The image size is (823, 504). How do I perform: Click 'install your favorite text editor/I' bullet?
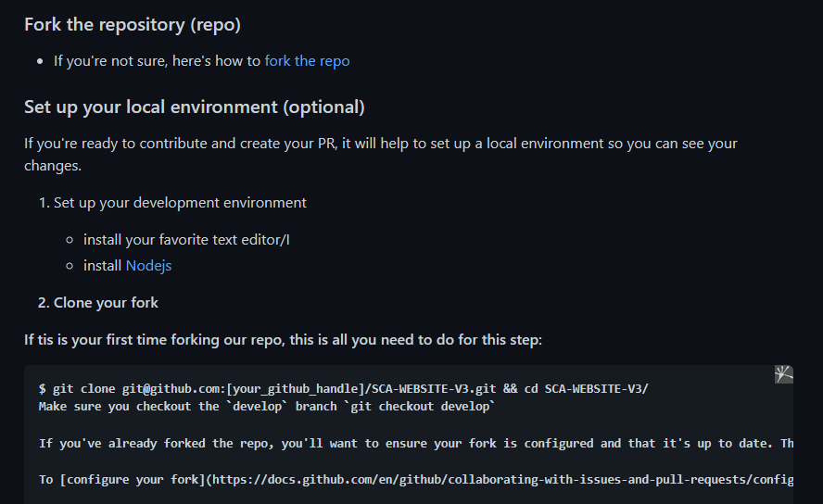click(186, 240)
